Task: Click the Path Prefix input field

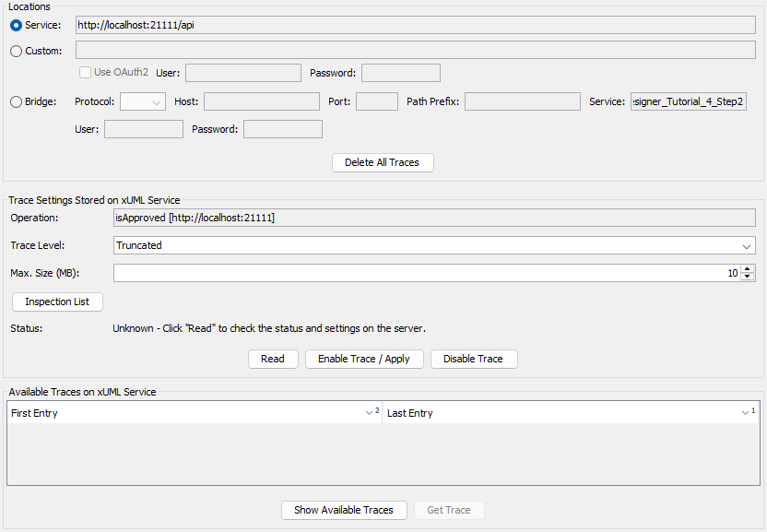Action: tap(522, 101)
